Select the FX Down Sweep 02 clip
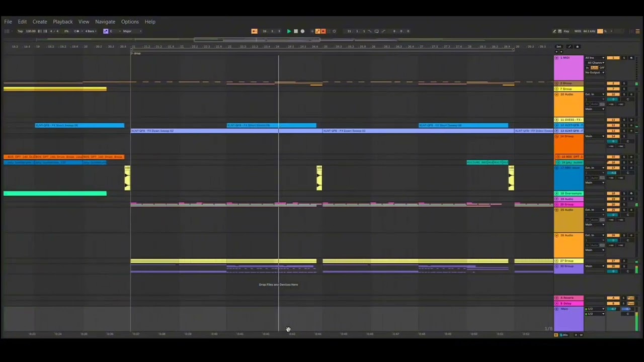644x362 pixels. click(226, 131)
